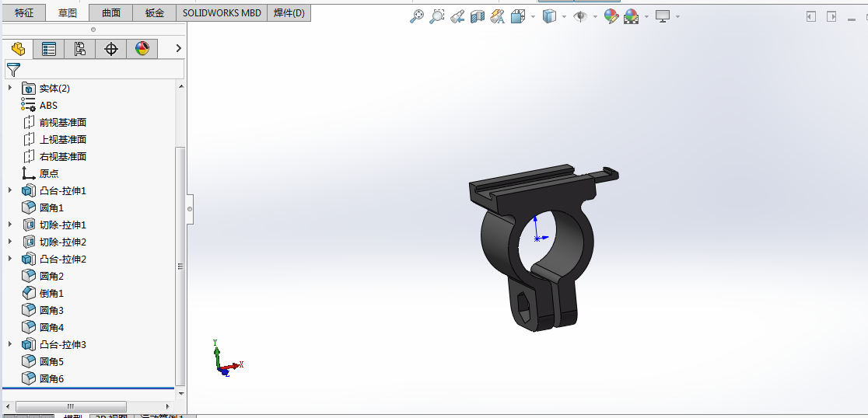Open the SOLIDWORKS MBD tab

(x=222, y=12)
